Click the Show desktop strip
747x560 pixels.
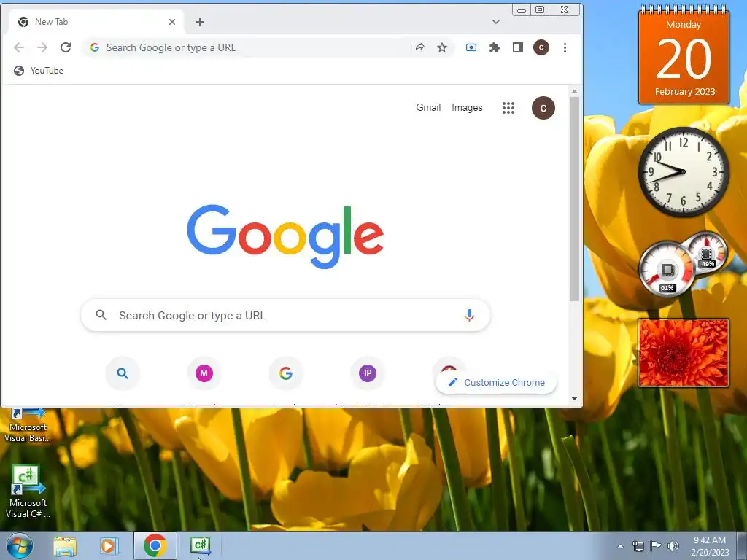(x=742, y=545)
